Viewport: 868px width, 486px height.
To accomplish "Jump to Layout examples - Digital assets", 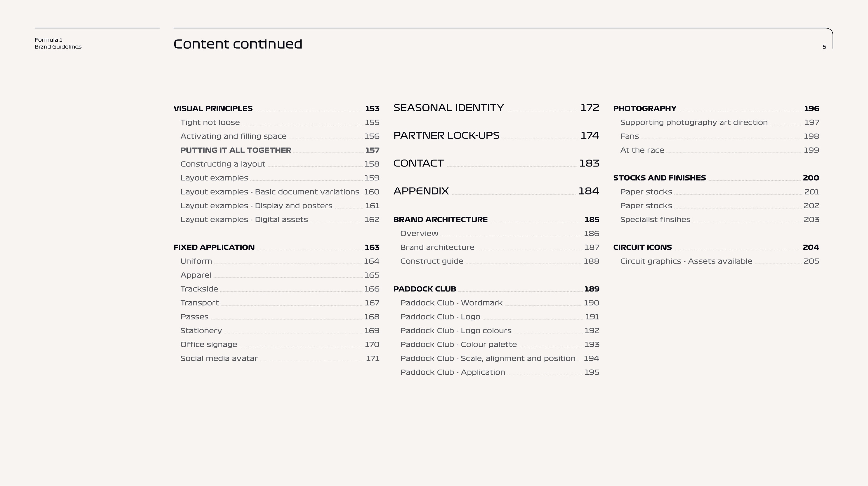I will pyautogui.click(x=244, y=220).
